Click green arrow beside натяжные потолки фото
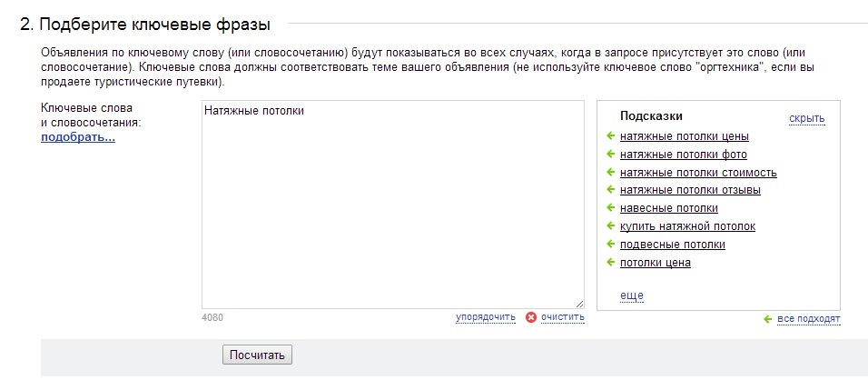Viewport: 868px width, 390px height. (610, 154)
